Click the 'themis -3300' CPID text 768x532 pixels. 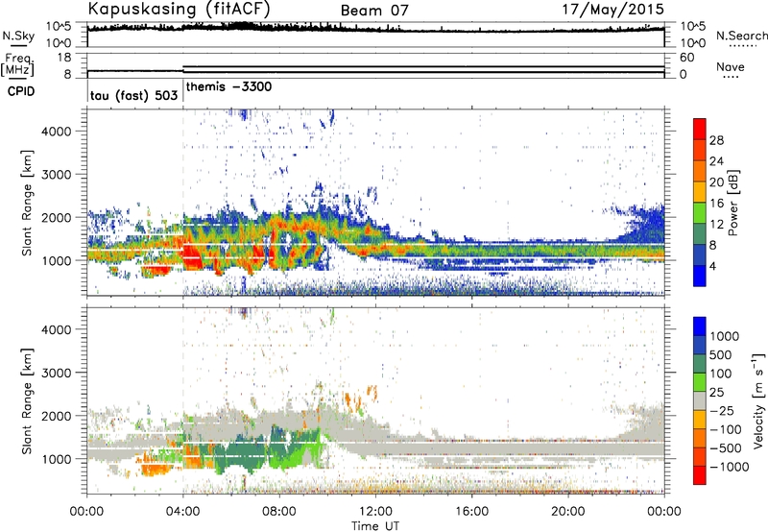(228, 87)
